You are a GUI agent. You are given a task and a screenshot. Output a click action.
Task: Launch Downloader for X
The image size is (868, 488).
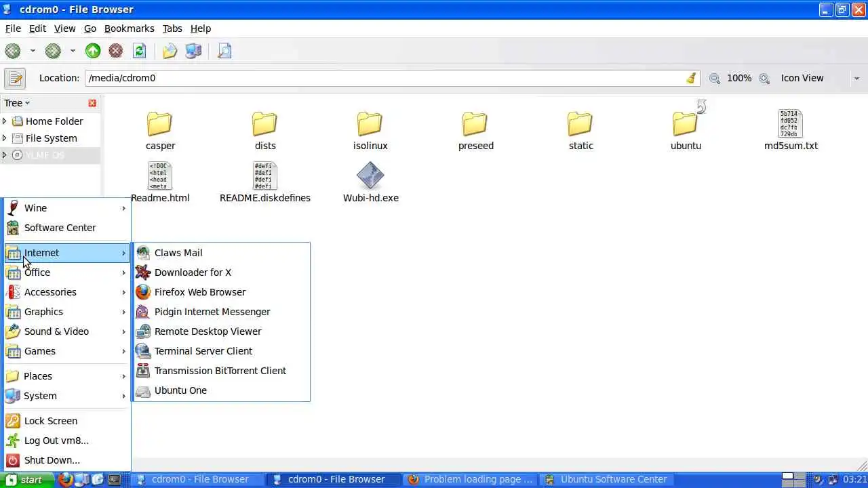(x=221, y=272)
